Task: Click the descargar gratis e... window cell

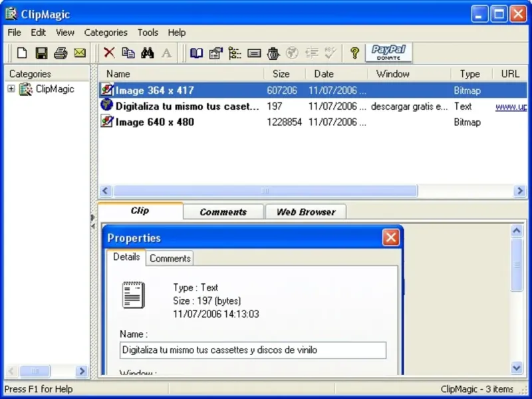Action: click(410, 106)
